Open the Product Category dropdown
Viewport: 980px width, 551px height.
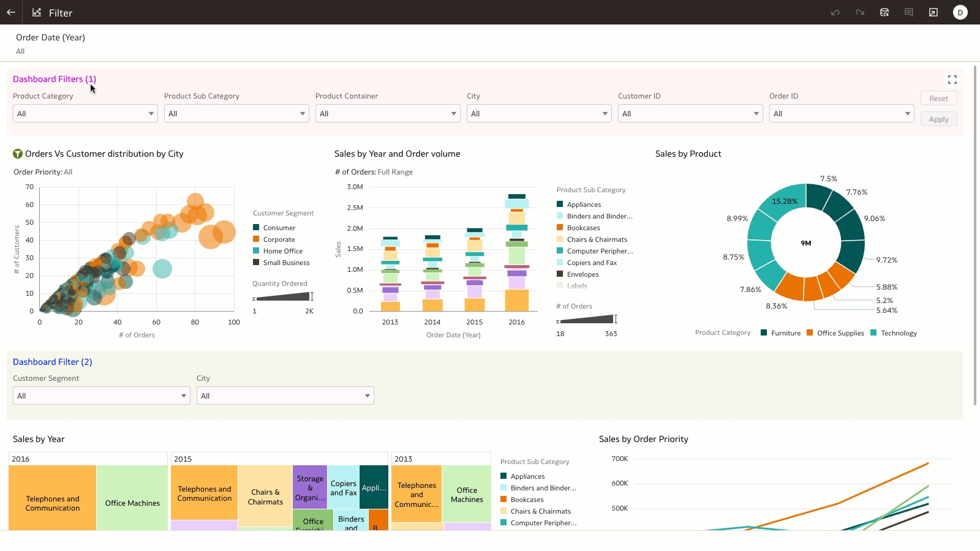(x=85, y=113)
